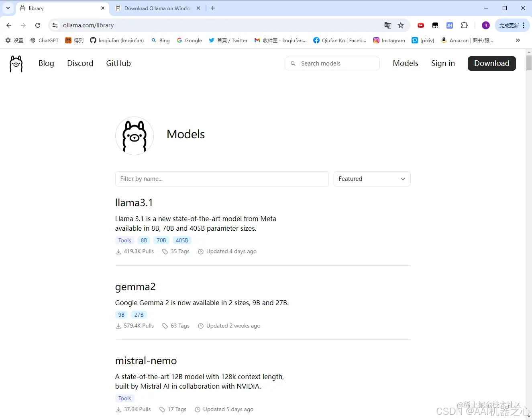This screenshot has height=420, width=532.
Task: Show more bookmarks with the double chevron
Action: point(518,40)
